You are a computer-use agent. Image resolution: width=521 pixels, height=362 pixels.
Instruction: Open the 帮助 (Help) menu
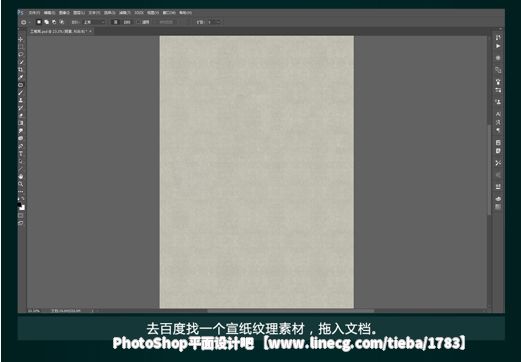(185, 13)
